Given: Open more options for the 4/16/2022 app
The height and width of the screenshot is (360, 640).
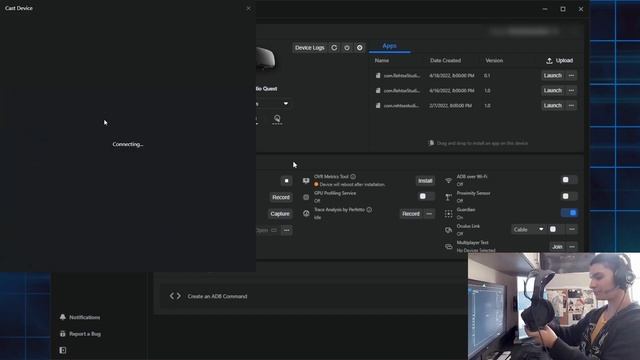Looking at the screenshot, I should point(571,91).
